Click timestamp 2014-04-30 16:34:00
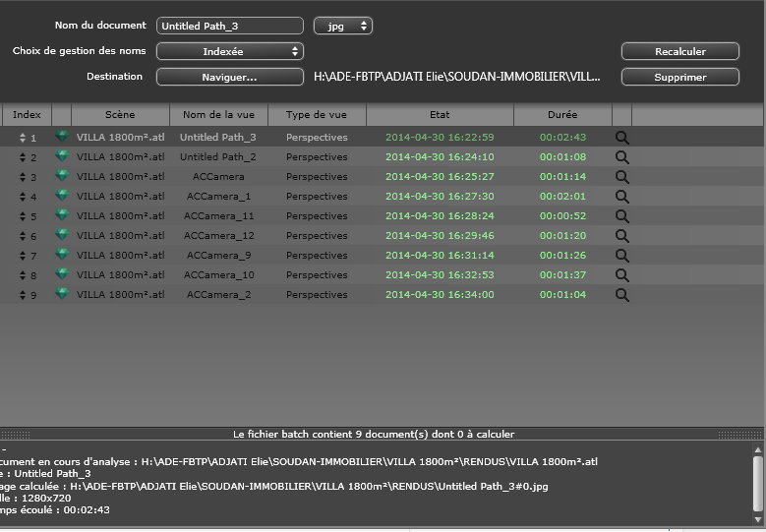The width and height of the screenshot is (766, 532). (x=440, y=295)
